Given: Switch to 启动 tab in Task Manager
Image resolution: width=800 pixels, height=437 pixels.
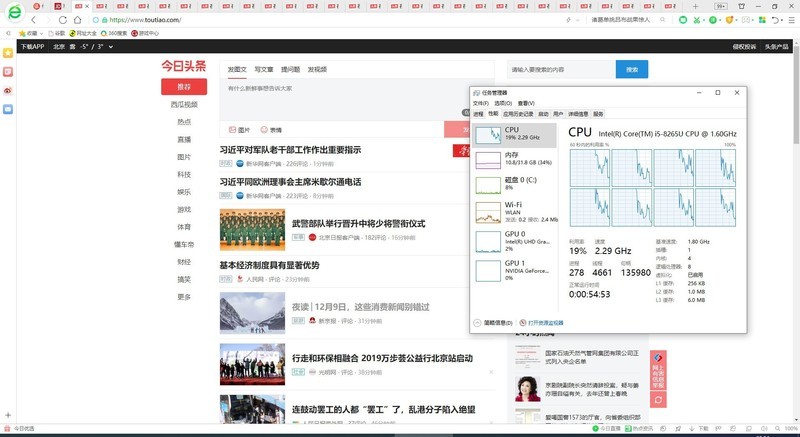Looking at the screenshot, I should (x=543, y=114).
